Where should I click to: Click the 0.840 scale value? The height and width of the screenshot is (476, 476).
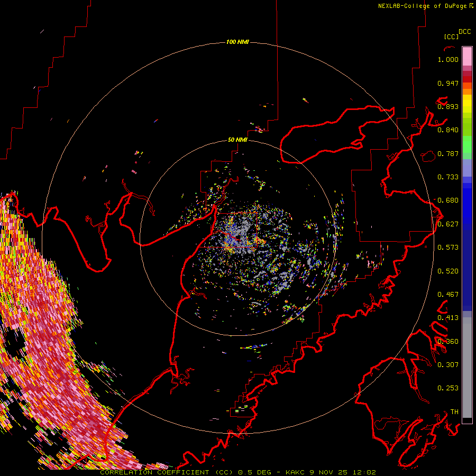448,130
